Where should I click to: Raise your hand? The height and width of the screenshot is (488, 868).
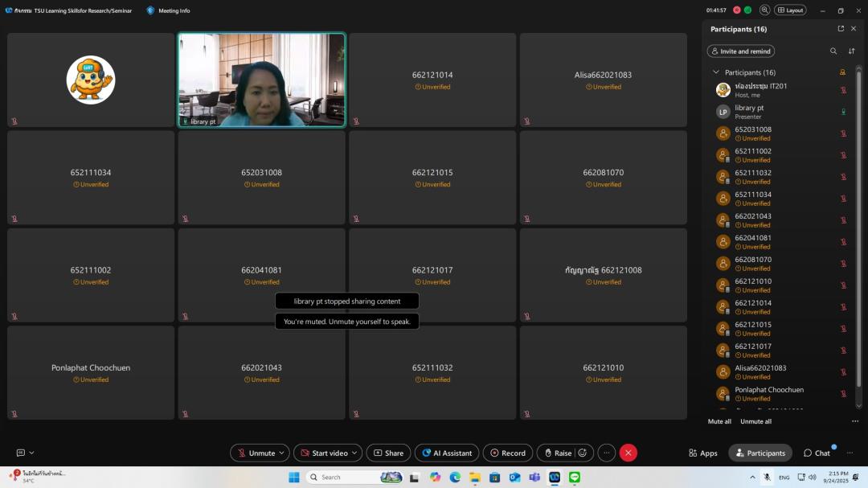tap(558, 453)
